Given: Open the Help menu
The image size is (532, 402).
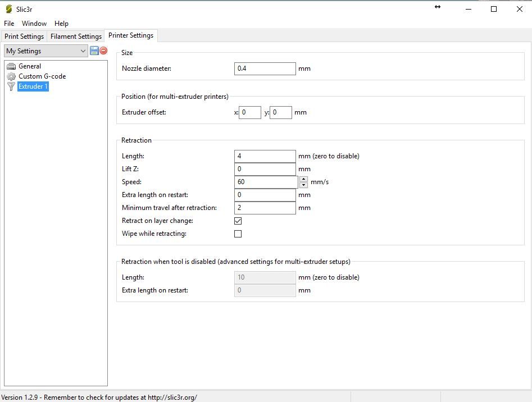Looking at the screenshot, I should click(x=61, y=24).
